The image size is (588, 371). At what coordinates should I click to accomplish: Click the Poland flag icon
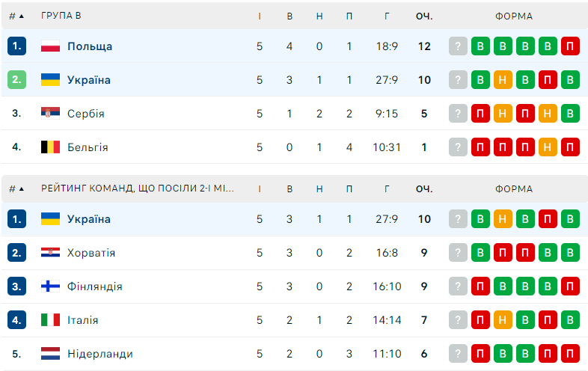(50, 46)
